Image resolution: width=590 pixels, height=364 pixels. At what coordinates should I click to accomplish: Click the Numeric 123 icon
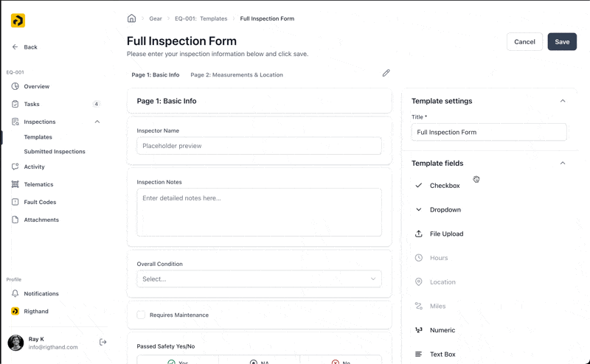(418, 330)
